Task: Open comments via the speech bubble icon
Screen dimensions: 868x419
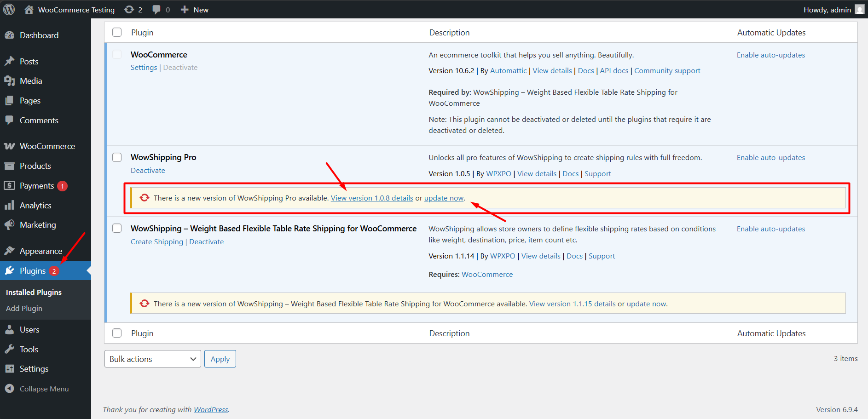Action: (156, 9)
